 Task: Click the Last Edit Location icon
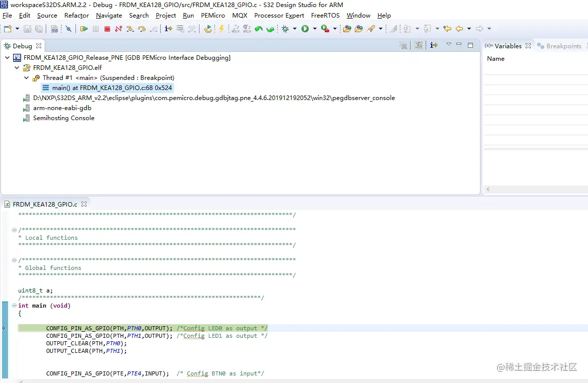[447, 29]
